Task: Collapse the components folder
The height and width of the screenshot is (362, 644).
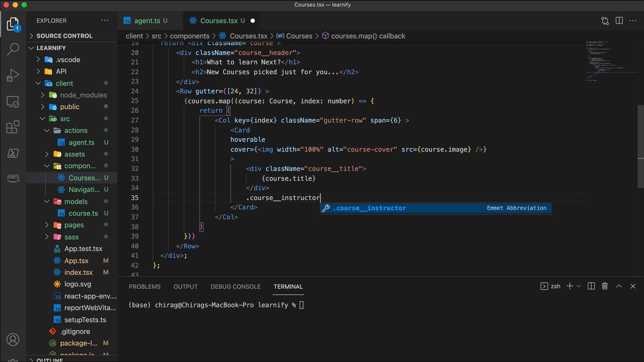Action: click(x=72, y=166)
